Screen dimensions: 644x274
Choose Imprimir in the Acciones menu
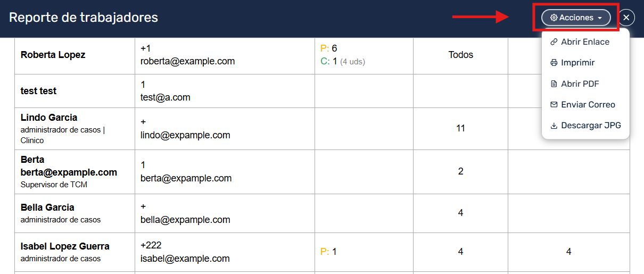click(577, 63)
